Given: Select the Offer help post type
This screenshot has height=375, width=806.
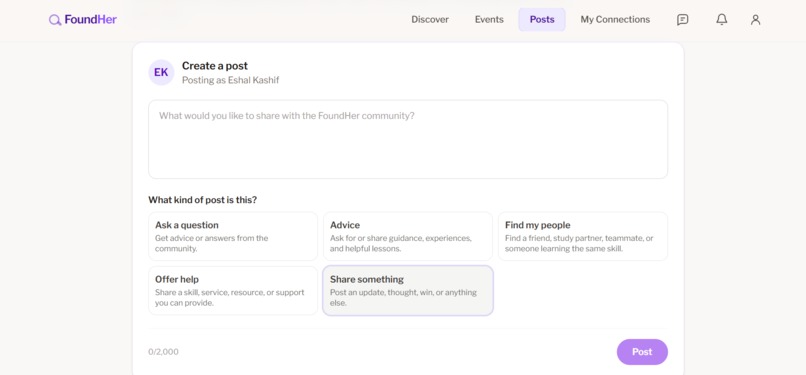Looking at the screenshot, I should coord(233,291).
